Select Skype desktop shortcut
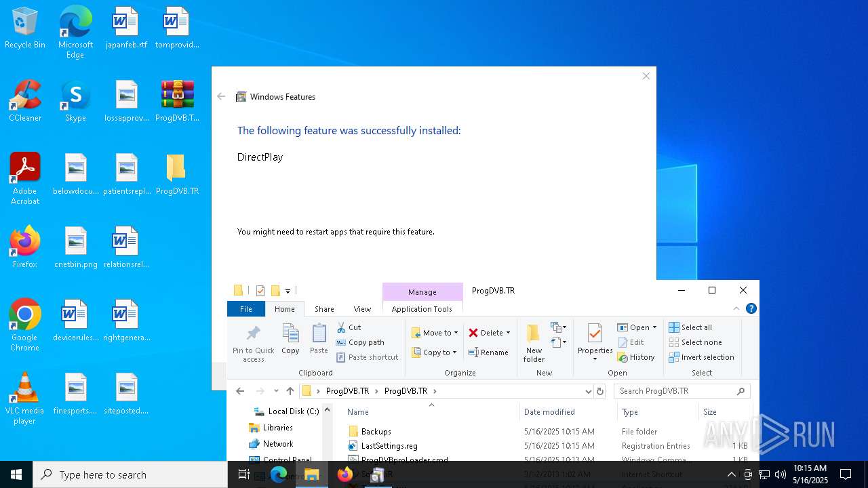 pyautogui.click(x=75, y=102)
